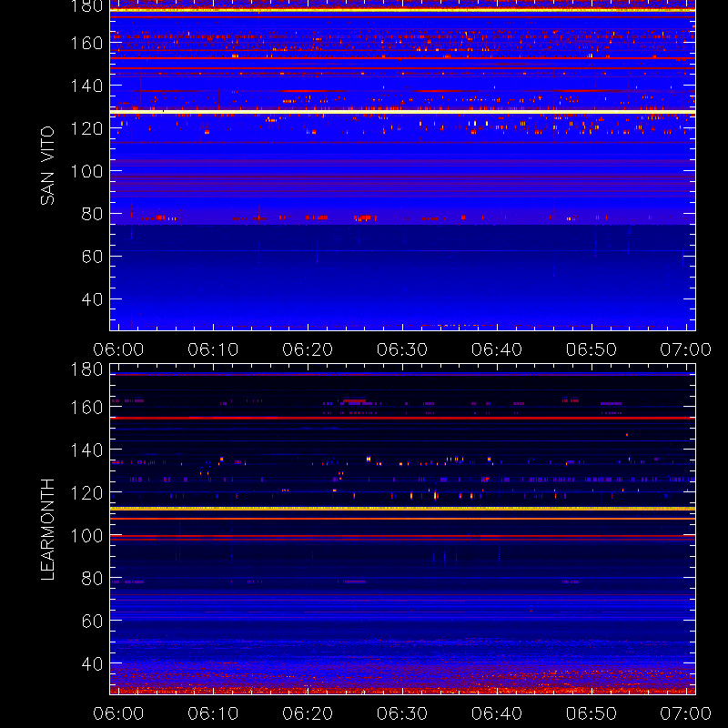Click 06:00 time label under Learmonth plot
728x728 pixels.
pos(118,713)
